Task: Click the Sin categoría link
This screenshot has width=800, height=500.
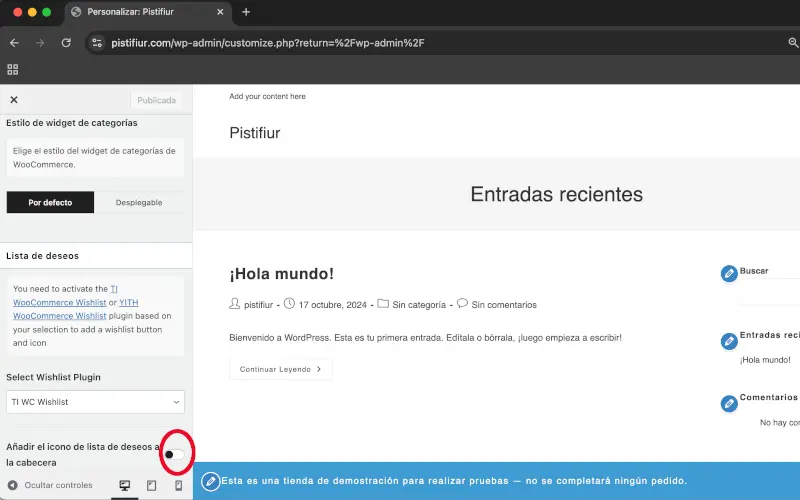Action: 419,305
